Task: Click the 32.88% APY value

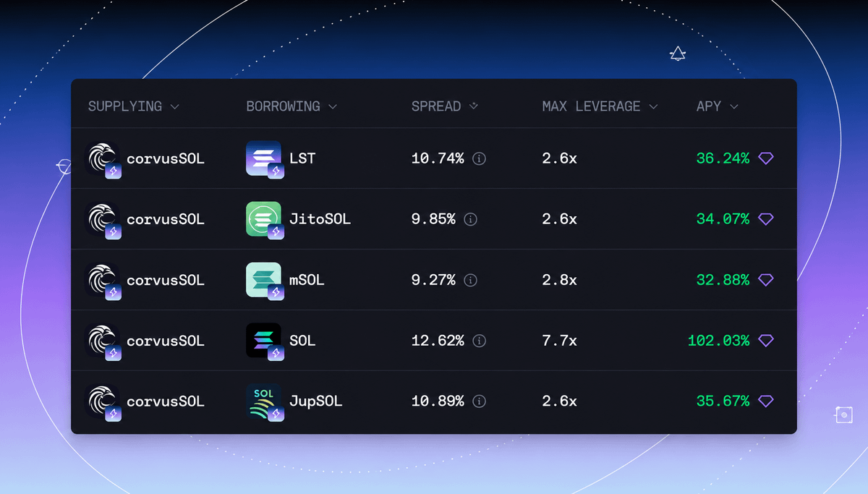Action: 723,280
